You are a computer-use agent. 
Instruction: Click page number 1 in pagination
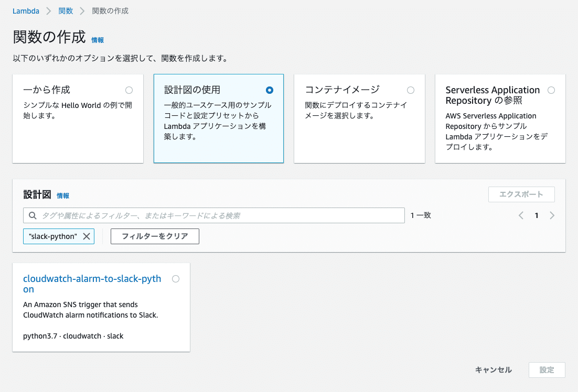click(x=536, y=215)
